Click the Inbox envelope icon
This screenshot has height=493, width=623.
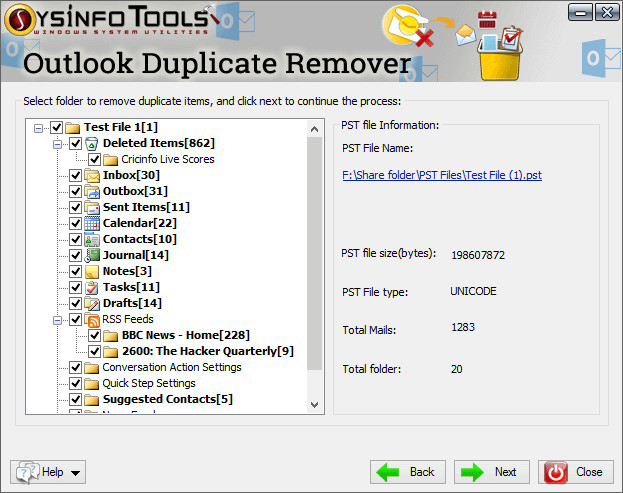[91, 176]
